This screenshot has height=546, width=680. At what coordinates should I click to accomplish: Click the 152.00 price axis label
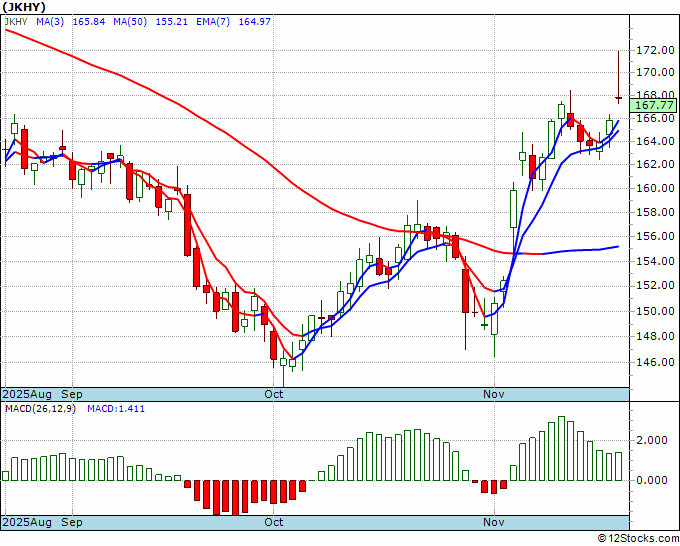pyautogui.click(x=655, y=285)
